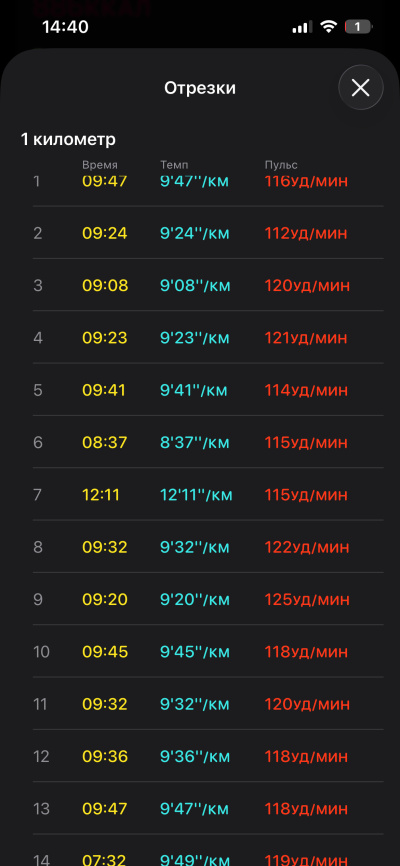
Task: Select split 2 time 09:24
Action: pyautogui.click(x=105, y=233)
